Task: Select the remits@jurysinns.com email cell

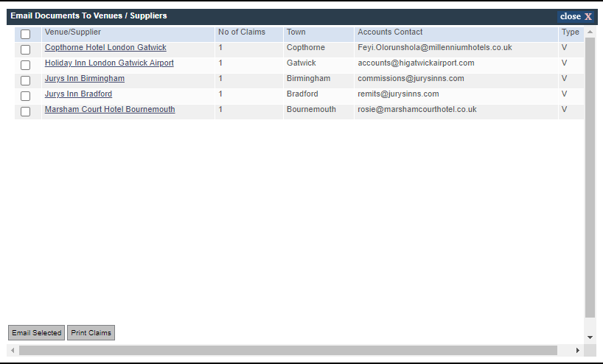Action: (456, 96)
